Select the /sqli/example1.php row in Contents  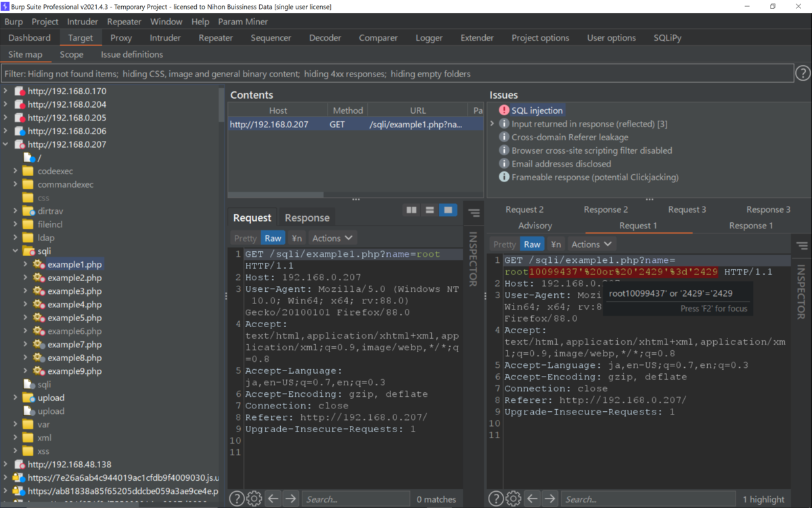356,125
